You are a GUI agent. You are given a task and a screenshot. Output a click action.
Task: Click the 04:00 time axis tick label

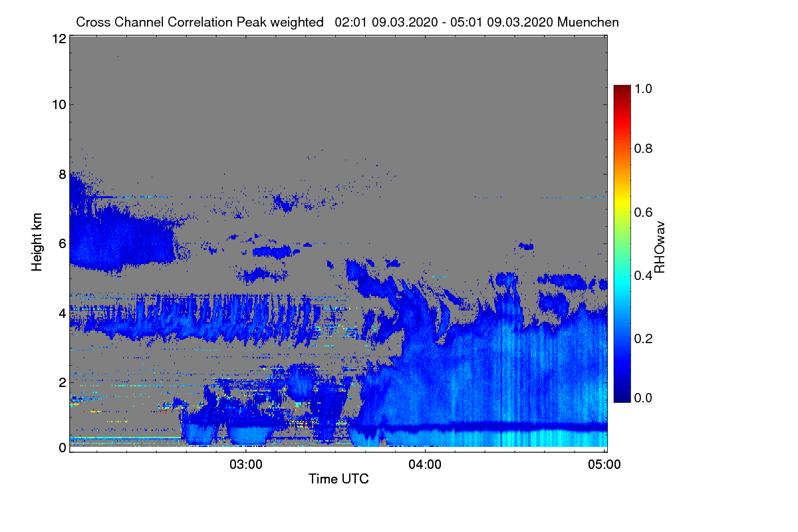tap(426, 464)
